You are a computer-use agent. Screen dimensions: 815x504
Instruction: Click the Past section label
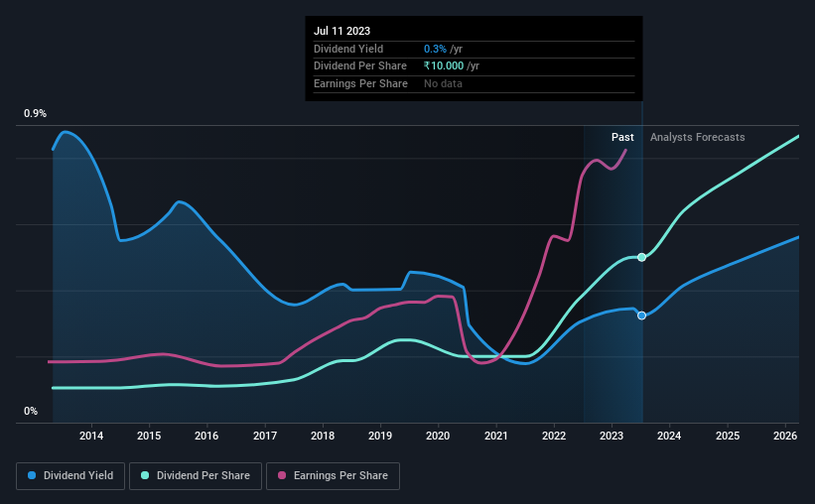coord(622,137)
